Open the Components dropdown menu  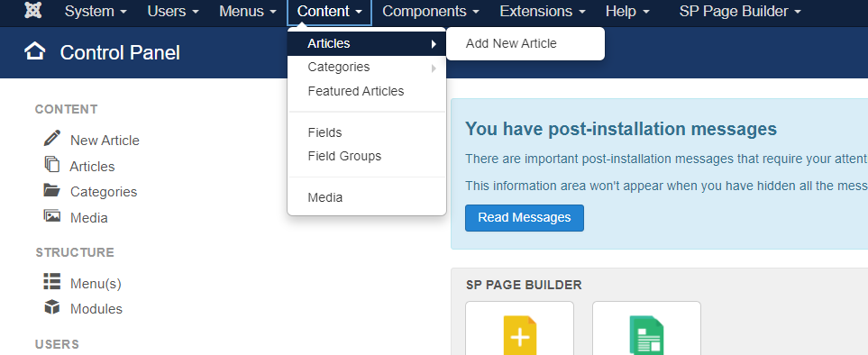pyautogui.click(x=430, y=11)
